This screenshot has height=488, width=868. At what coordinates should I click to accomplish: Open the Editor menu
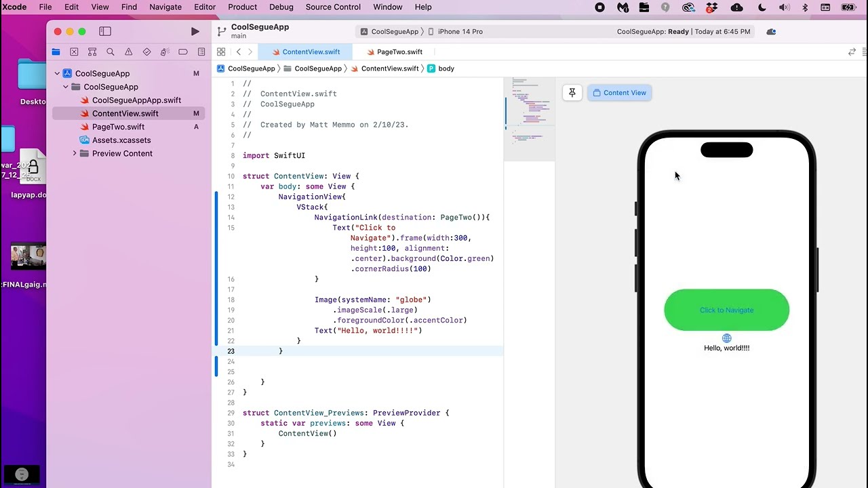(205, 7)
